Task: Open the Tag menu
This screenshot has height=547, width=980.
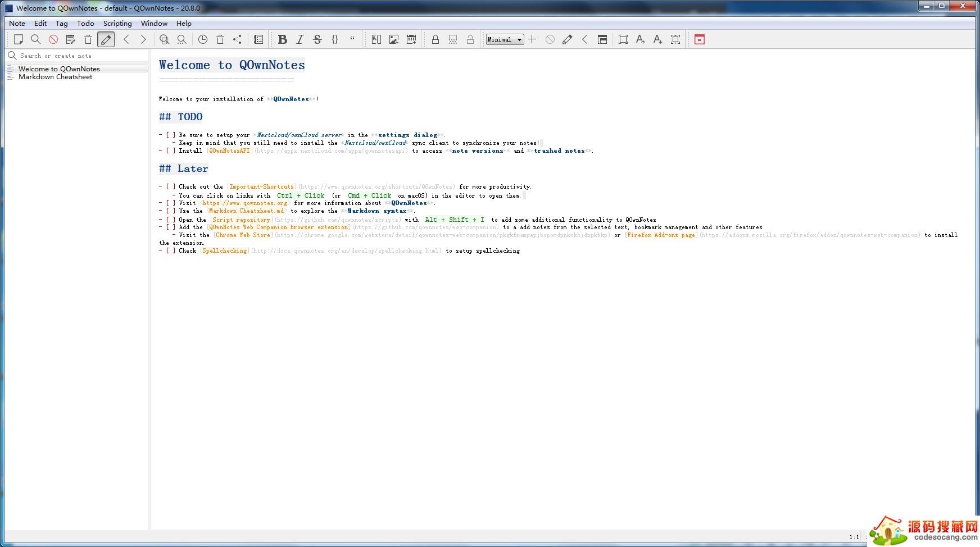Action: tap(62, 23)
